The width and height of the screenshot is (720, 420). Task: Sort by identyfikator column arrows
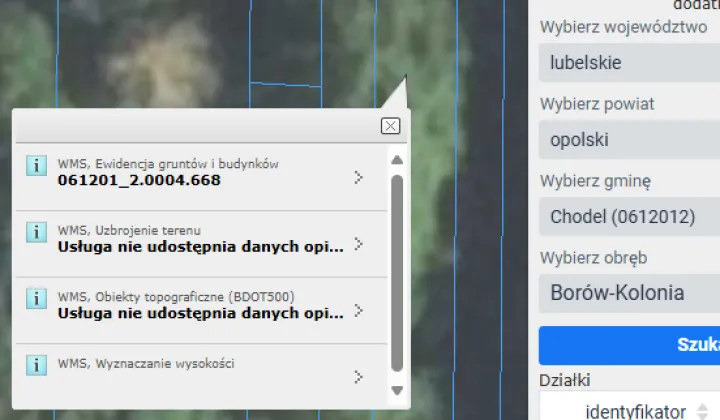[x=703, y=411]
